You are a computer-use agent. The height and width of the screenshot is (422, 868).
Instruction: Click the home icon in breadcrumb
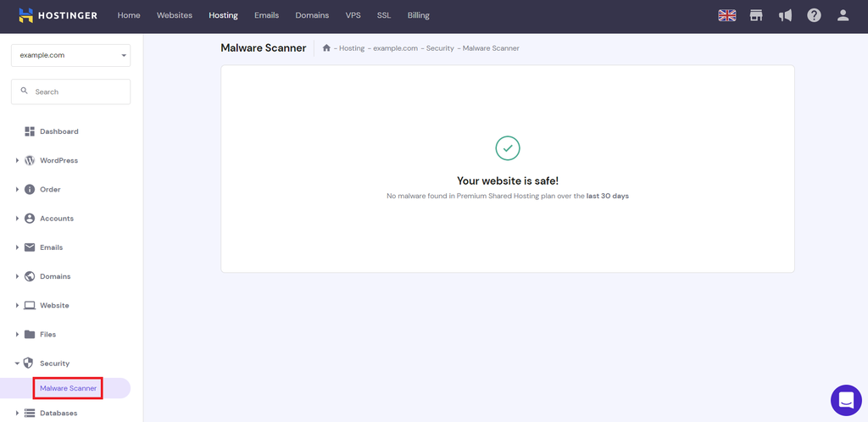click(x=326, y=48)
